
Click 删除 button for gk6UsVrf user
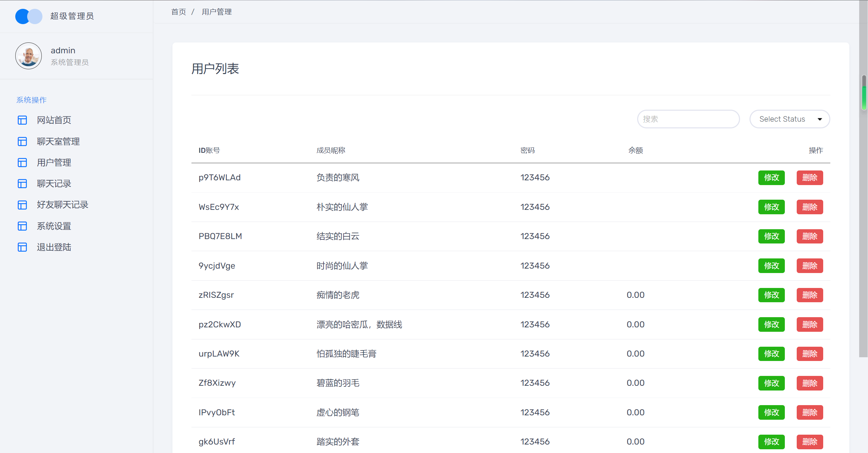[810, 441]
